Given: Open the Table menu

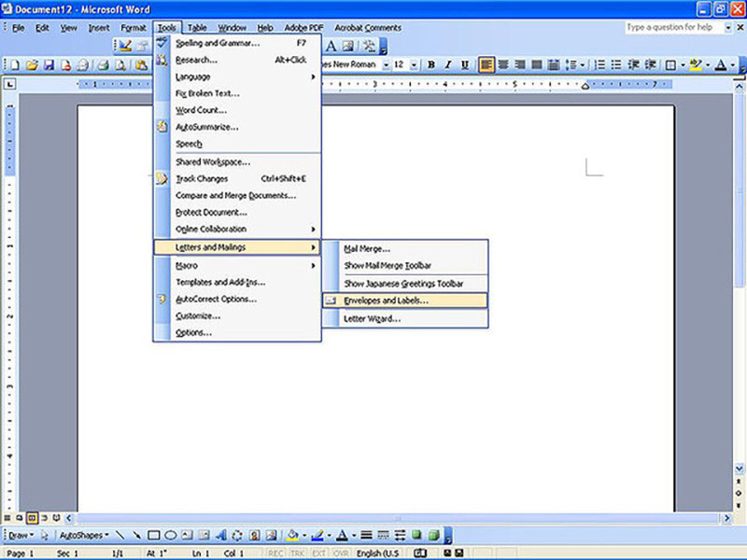Looking at the screenshot, I should [197, 28].
